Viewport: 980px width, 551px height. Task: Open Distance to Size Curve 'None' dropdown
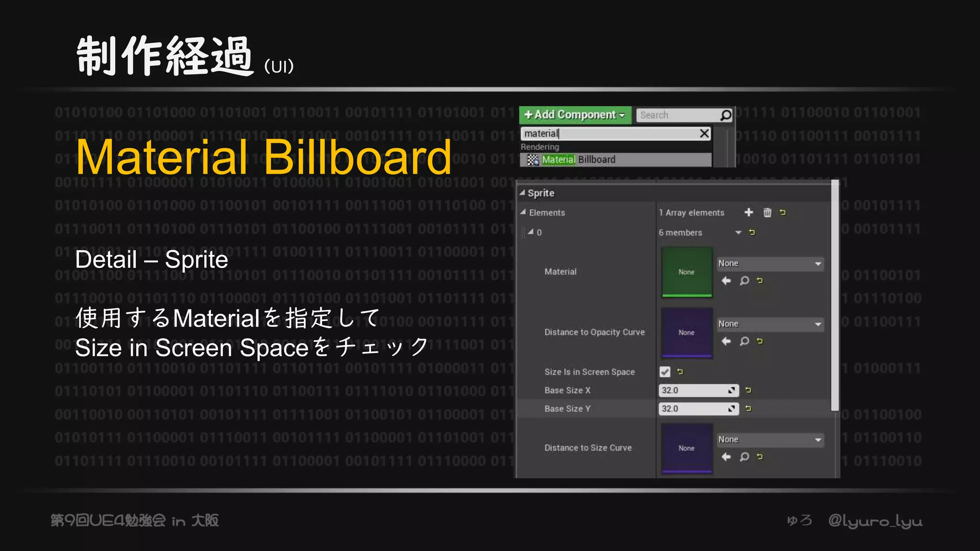point(770,440)
